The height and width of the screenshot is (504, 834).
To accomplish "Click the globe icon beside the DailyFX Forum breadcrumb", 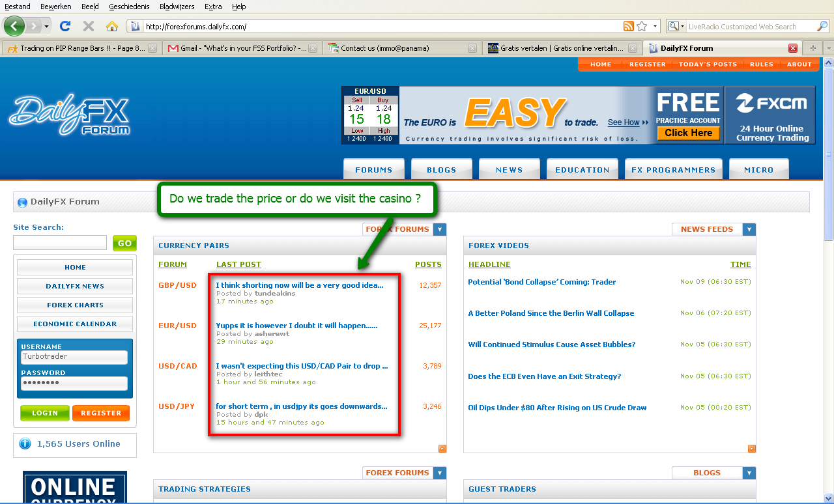I will coord(23,202).
